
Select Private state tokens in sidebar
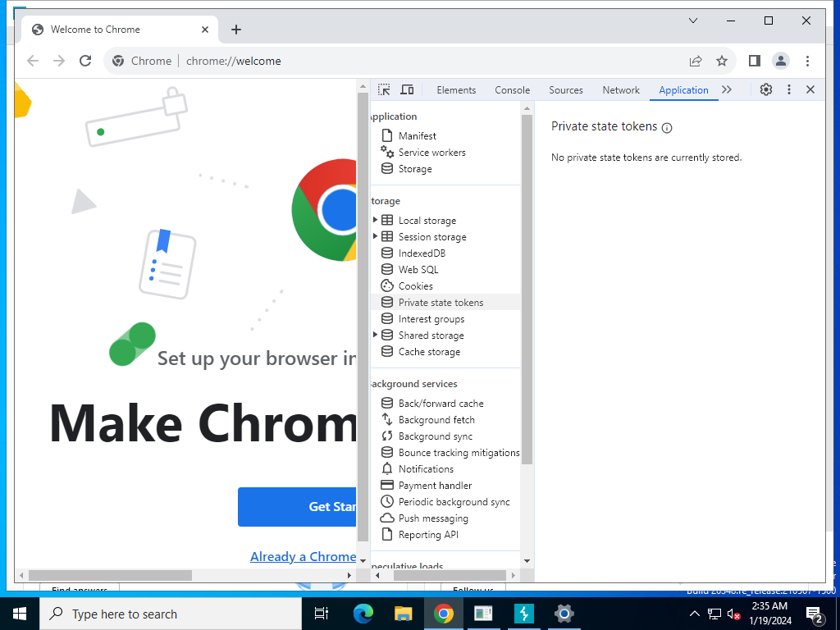coord(445,302)
